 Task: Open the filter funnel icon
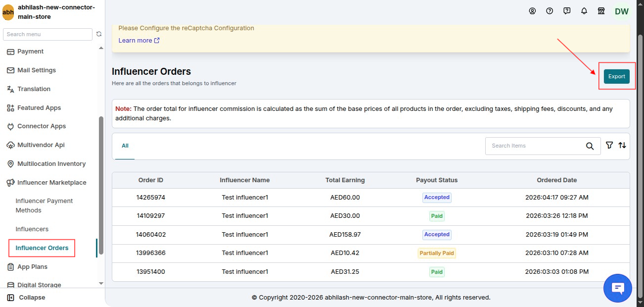point(609,145)
